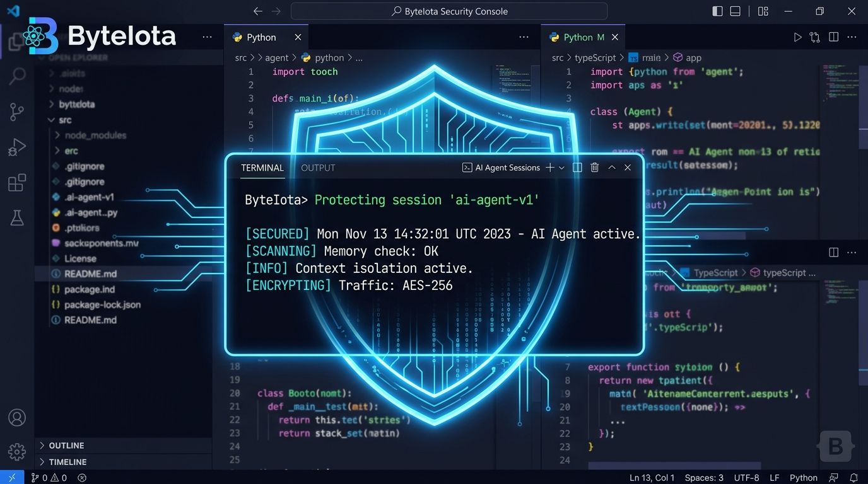Screen dimensions: 868x484
Task: Close the first Python editor tab
Action: coord(298,37)
